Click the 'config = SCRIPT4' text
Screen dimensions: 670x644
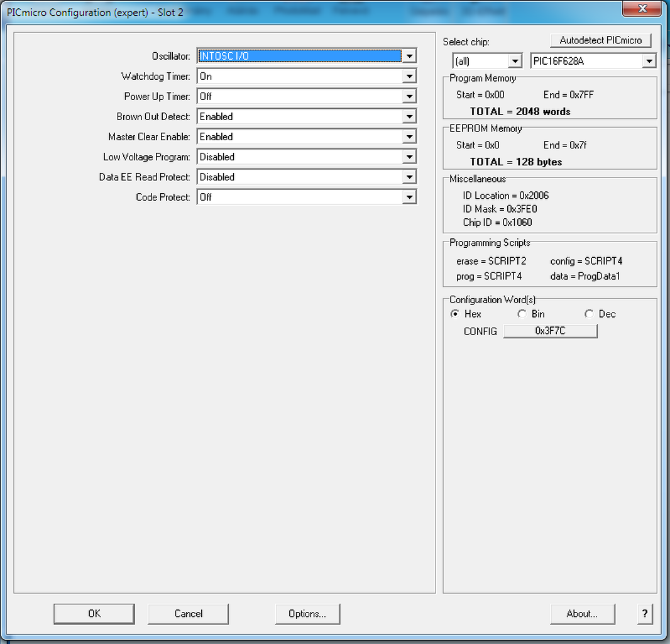pos(586,261)
